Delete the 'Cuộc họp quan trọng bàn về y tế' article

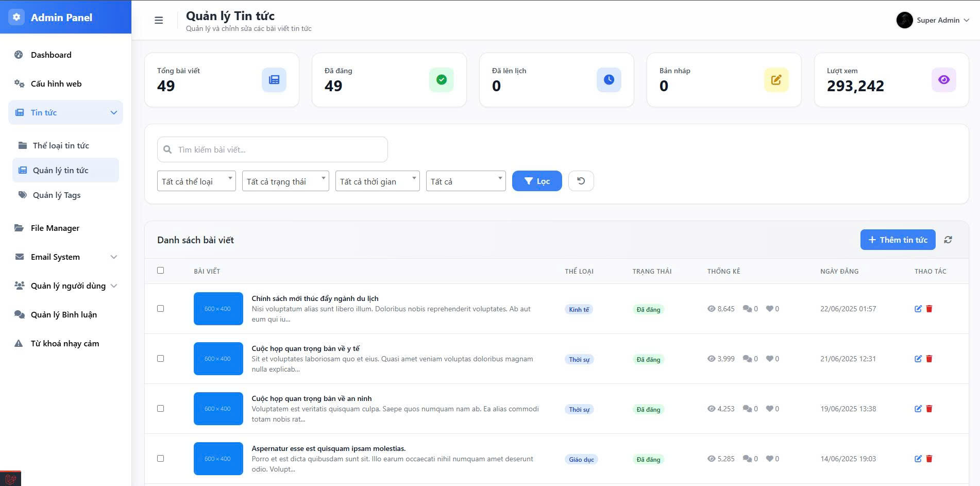point(929,359)
